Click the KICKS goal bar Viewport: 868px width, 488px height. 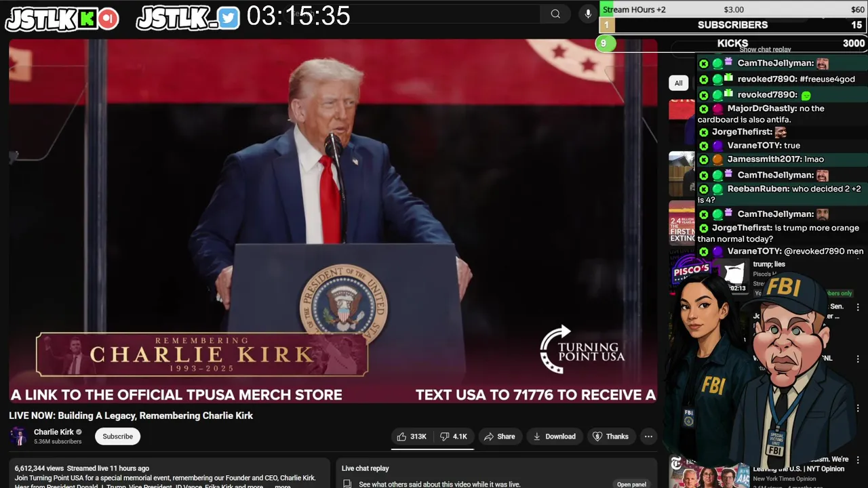pos(733,43)
